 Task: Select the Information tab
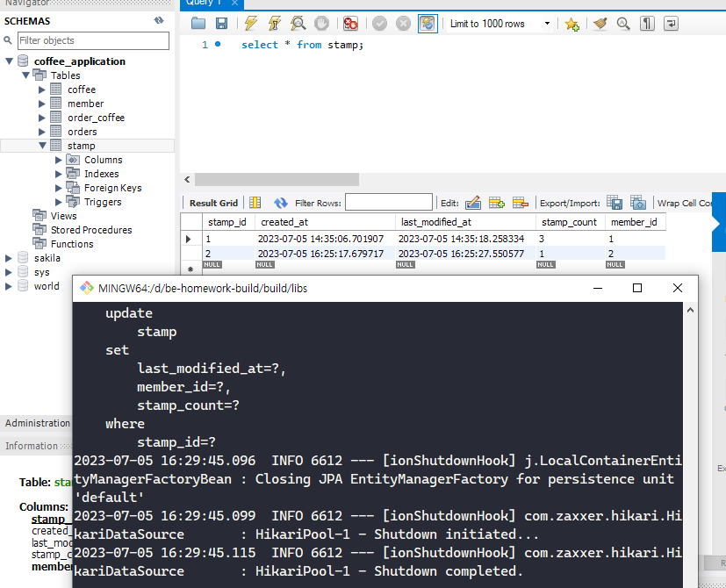(32, 446)
